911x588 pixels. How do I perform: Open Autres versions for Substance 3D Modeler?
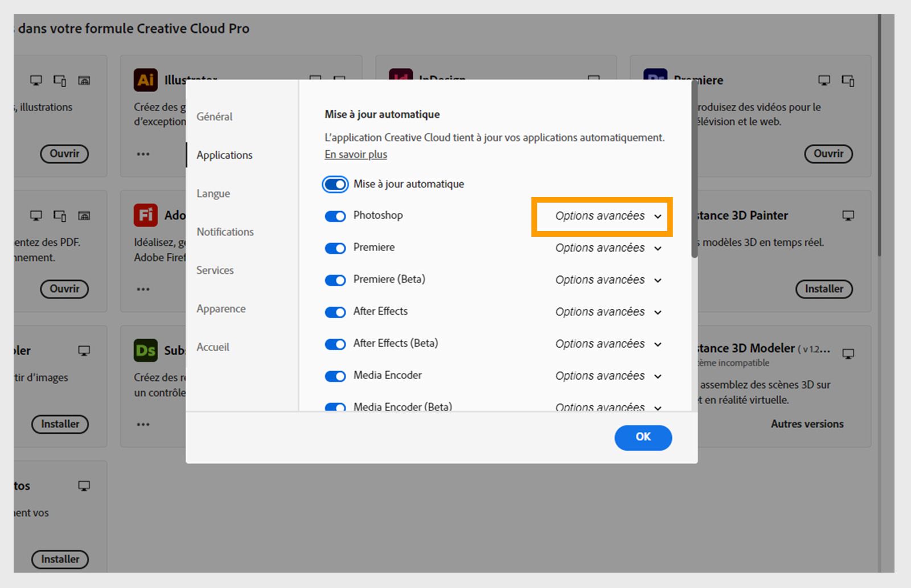(x=807, y=424)
